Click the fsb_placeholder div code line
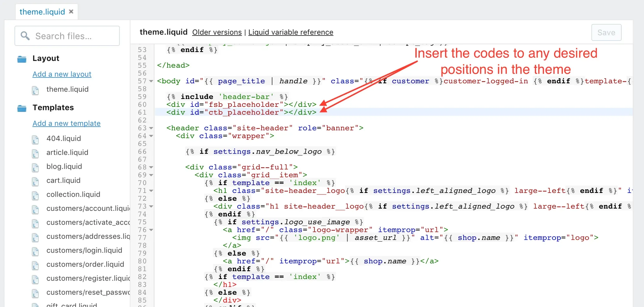The width and height of the screenshot is (644, 307). click(241, 104)
